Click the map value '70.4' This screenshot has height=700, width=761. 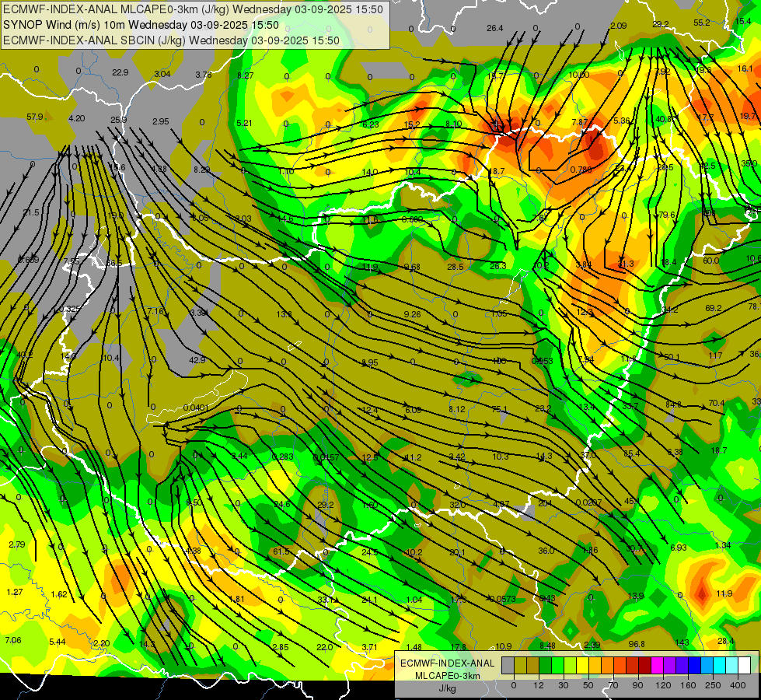(717, 403)
